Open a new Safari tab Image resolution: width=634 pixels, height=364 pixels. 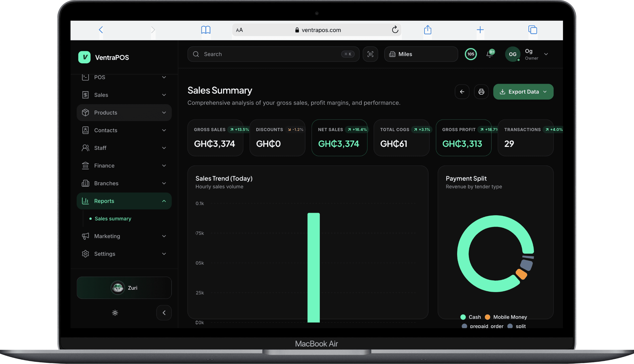(480, 30)
